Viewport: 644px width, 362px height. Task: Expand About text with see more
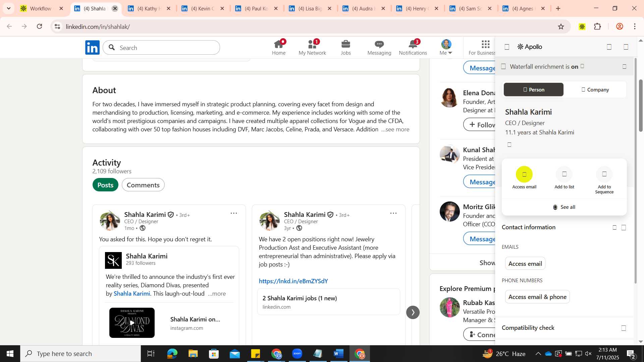[395, 129]
